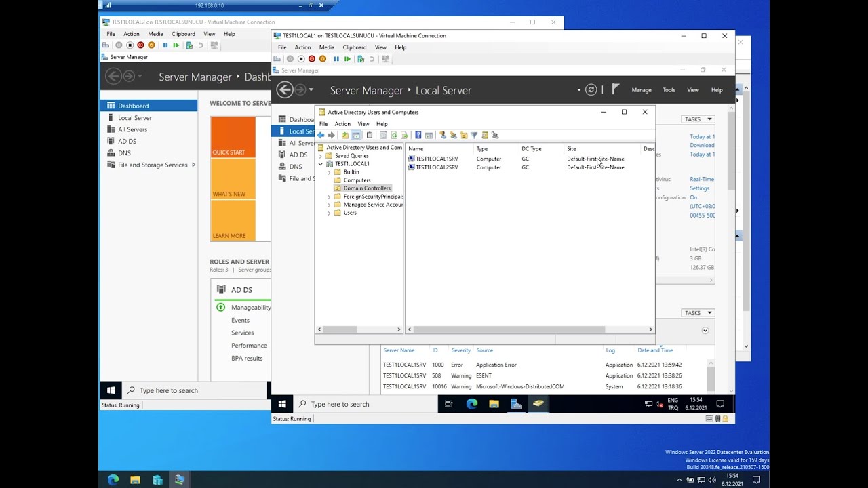Click Task View icon in TEST1LOCAL1 VM taskbar
Image resolution: width=868 pixels, height=488 pixels.
pos(448,404)
